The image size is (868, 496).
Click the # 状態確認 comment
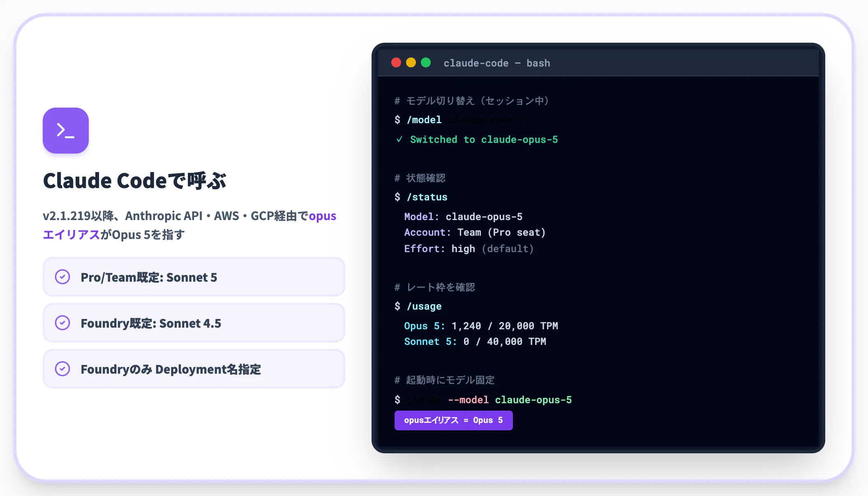(x=420, y=178)
